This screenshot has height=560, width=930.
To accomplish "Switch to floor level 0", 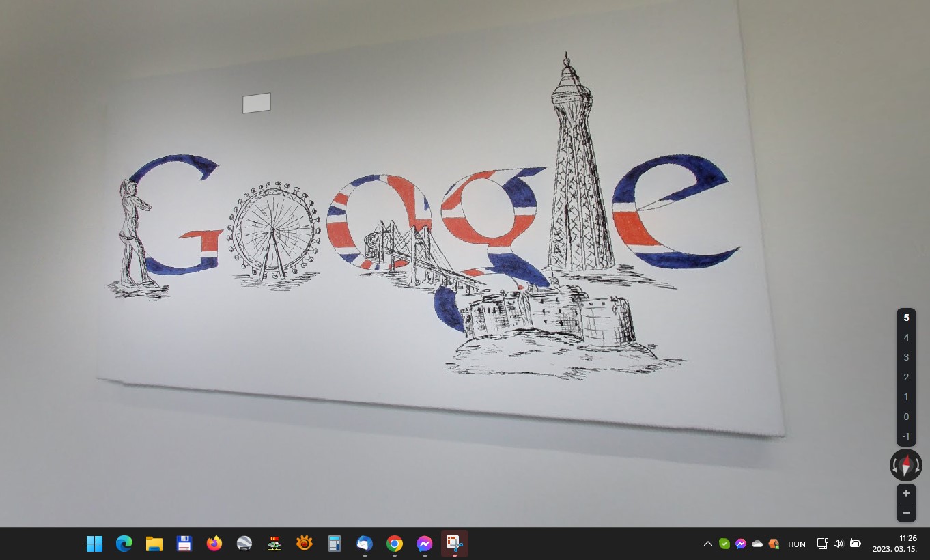I will tap(906, 417).
